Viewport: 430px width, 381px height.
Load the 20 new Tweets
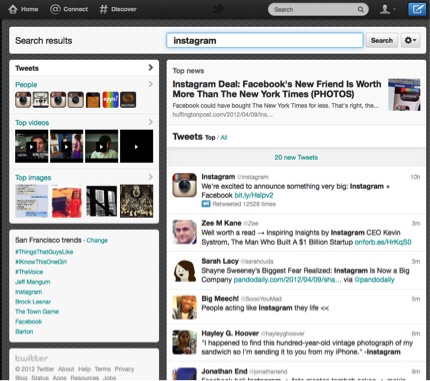click(x=296, y=157)
